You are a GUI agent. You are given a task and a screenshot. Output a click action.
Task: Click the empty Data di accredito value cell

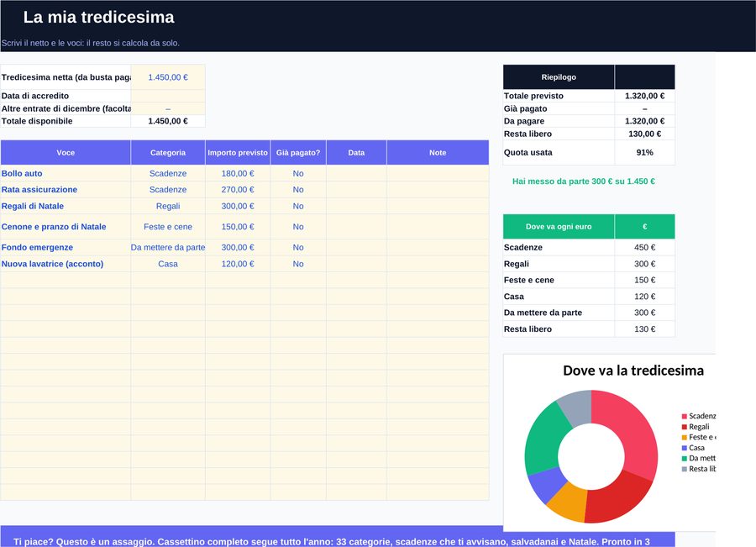(168, 96)
